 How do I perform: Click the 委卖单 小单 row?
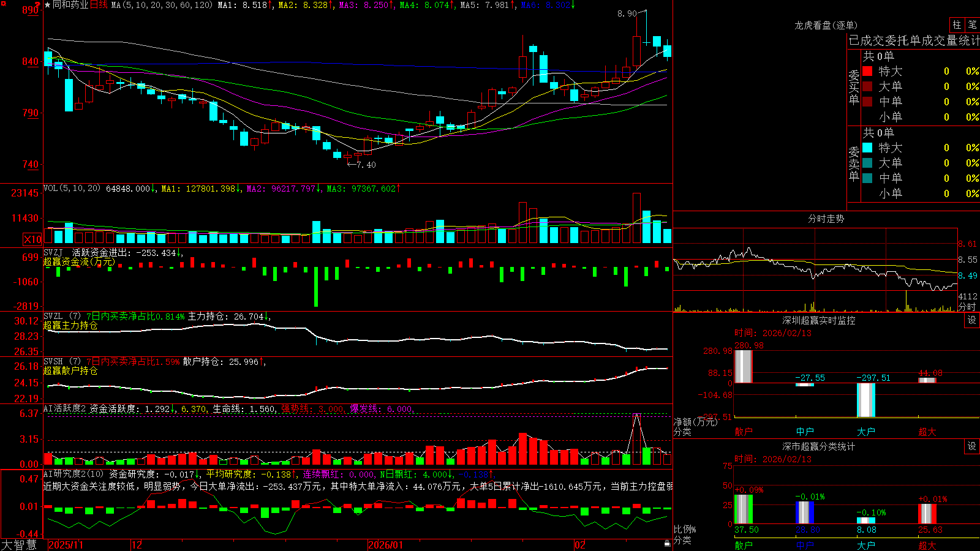click(921, 193)
